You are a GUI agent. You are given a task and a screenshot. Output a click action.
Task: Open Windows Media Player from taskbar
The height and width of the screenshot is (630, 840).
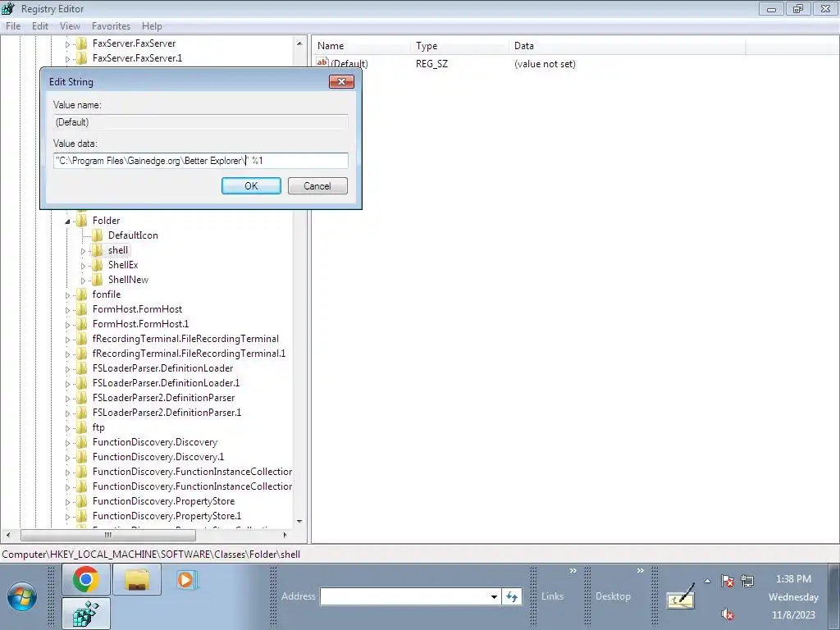tap(186, 580)
